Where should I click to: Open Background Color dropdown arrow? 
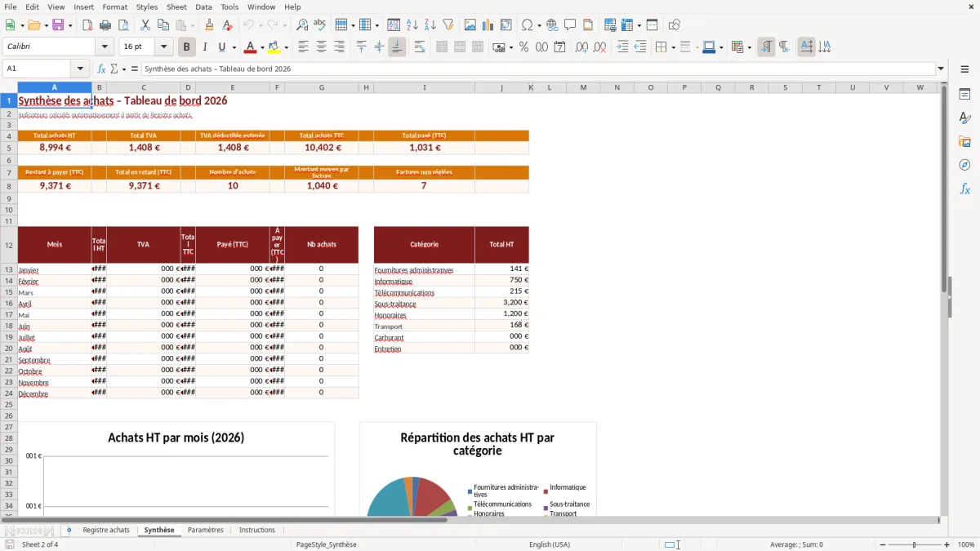click(286, 47)
